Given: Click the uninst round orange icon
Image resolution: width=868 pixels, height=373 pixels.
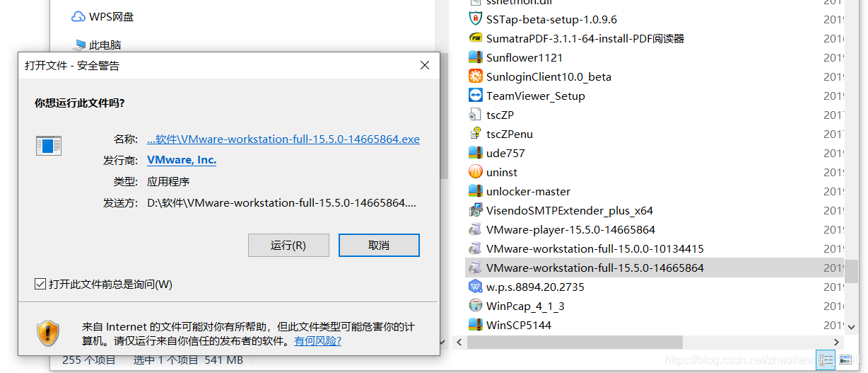Looking at the screenshot, I should click(x=475, y=172).
